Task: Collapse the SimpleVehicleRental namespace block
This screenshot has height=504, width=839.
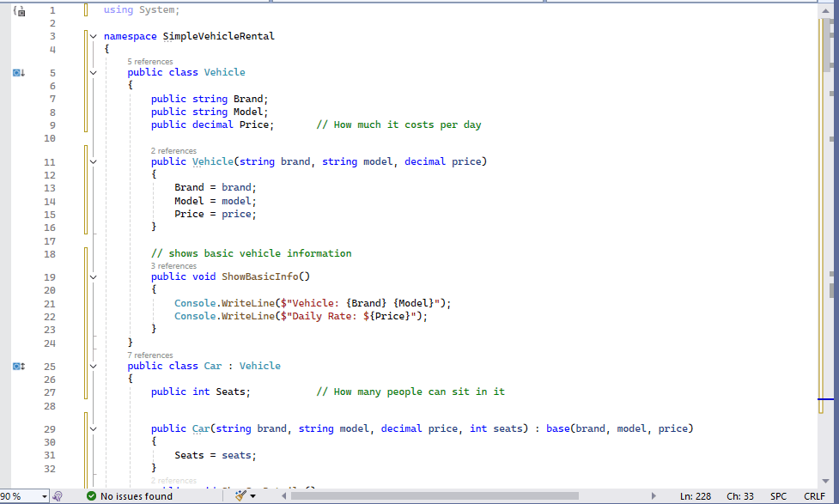Action: click(x=94, y=37)
